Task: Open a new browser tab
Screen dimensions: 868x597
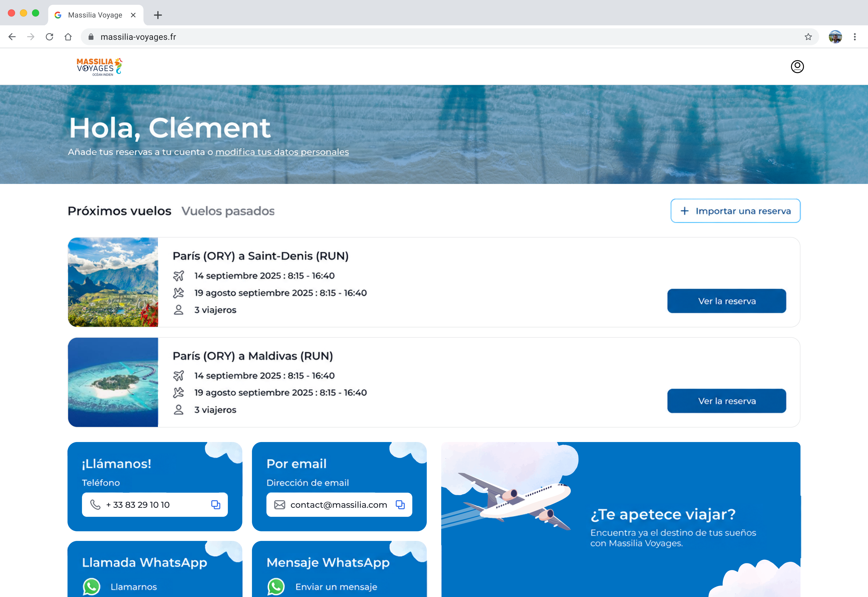Action: tap(158, 15)
